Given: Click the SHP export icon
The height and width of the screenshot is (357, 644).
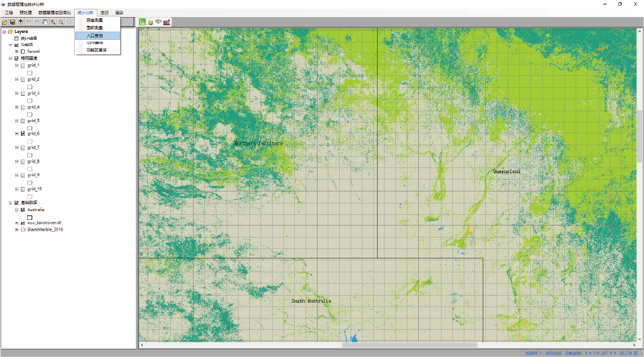Looking at the screenshot, I should (167, 21).
